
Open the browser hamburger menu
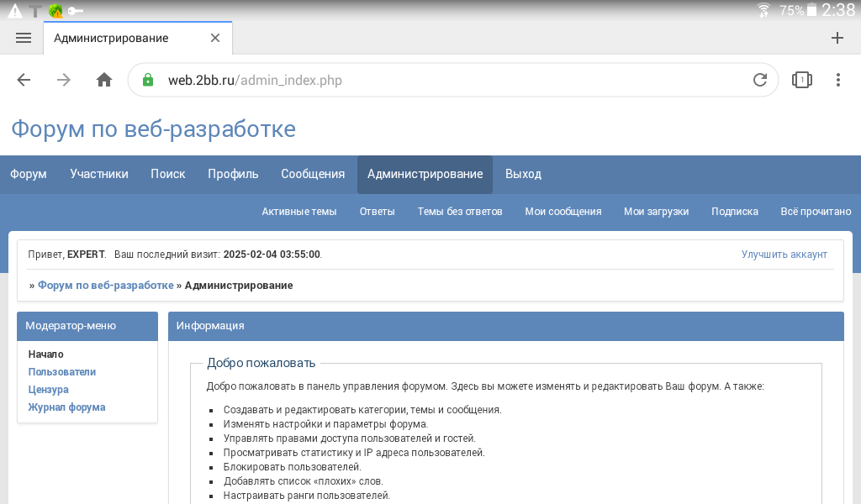24,38
